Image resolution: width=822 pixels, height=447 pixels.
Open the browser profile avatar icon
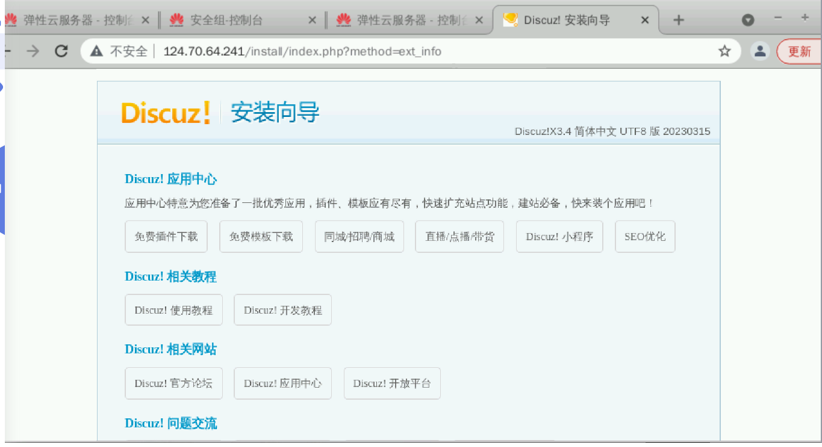760,51
